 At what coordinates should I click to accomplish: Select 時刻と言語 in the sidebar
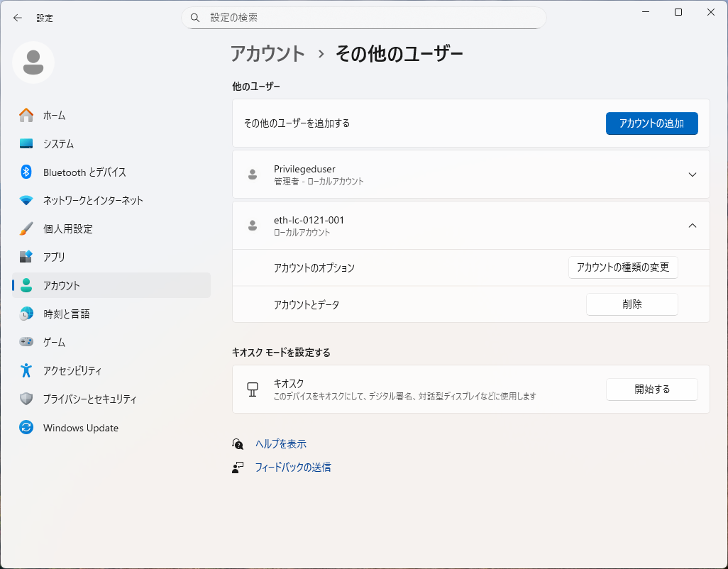[x=66, y=314]
